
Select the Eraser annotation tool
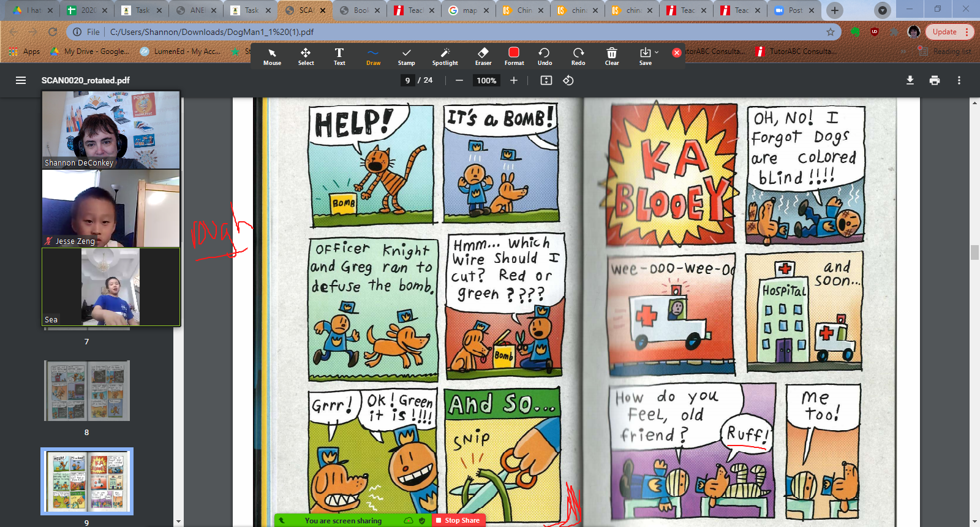tap(483, 56)
